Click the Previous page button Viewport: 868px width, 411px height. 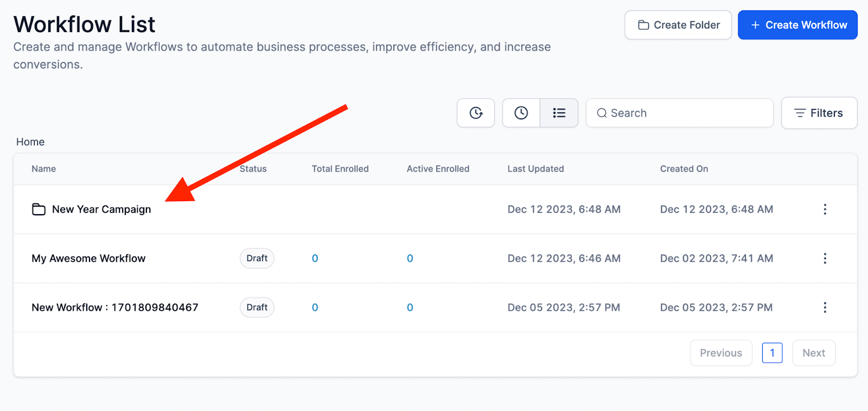[x=721, y=353]
